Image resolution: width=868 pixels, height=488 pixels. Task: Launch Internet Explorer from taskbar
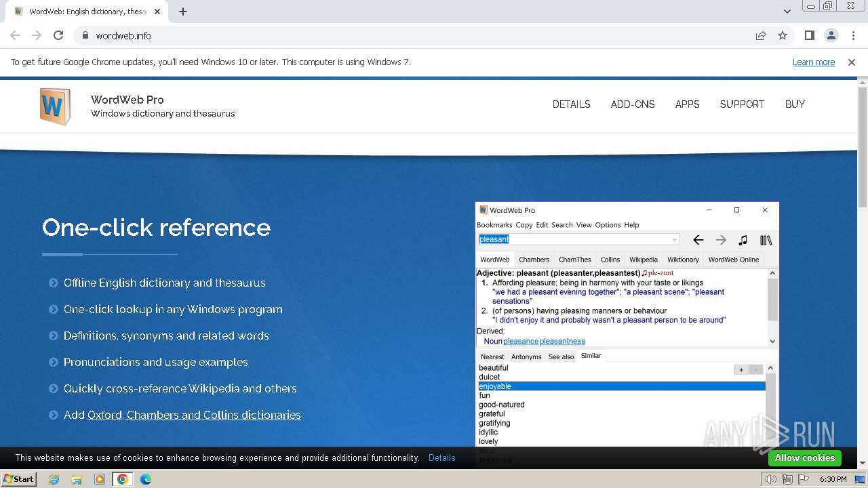54,479
